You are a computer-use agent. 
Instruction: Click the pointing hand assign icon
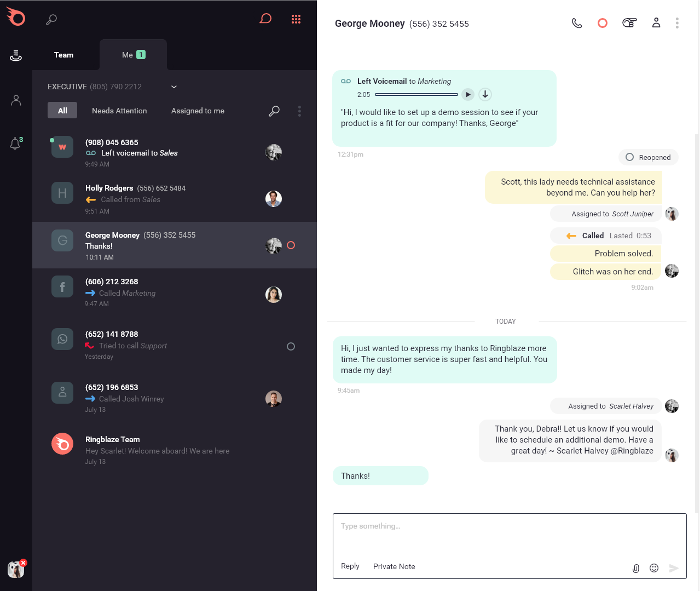pyautogui.click(x=629, y=23)
